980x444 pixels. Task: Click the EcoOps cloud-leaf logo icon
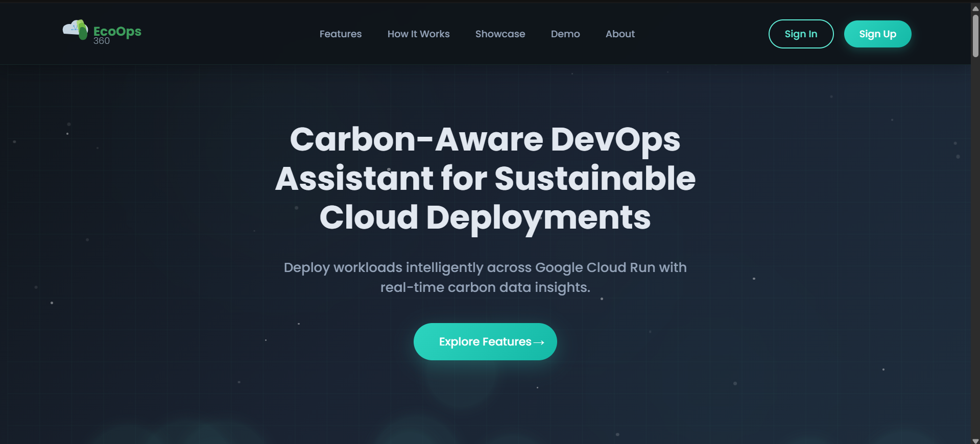[76, 30]
